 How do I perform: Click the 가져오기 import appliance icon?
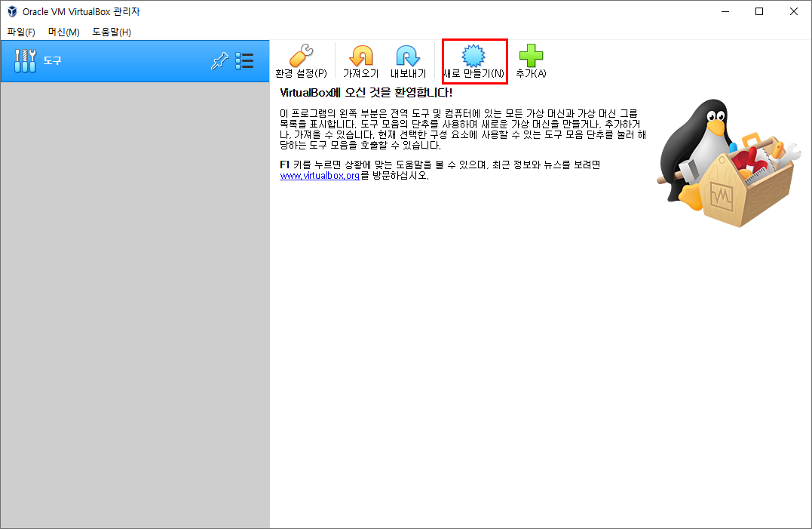pos(361,61)
